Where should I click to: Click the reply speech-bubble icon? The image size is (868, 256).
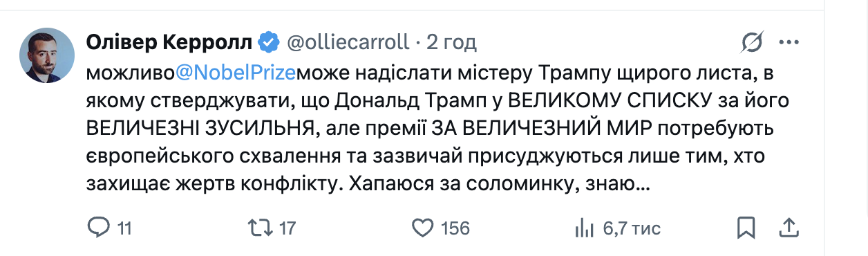click(x=100, y=228)
